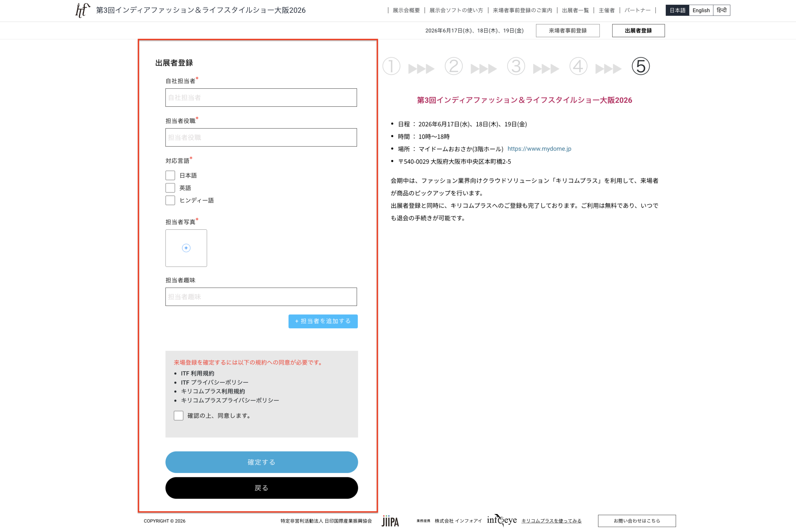Select step 3 circle indicator
Image resolution: width=796 pixels, height=532 pixels.
(x=516, y=66)
